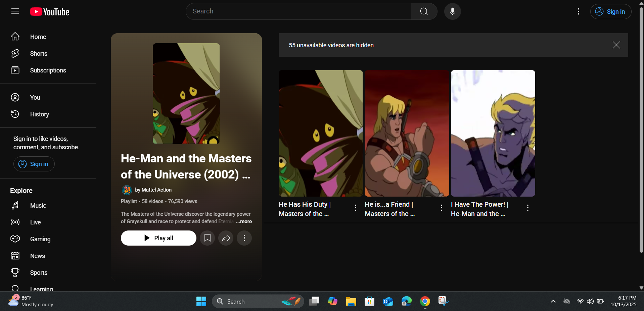
Task: Open Microsoft Store from taskbar
Action: coord(370,301)
